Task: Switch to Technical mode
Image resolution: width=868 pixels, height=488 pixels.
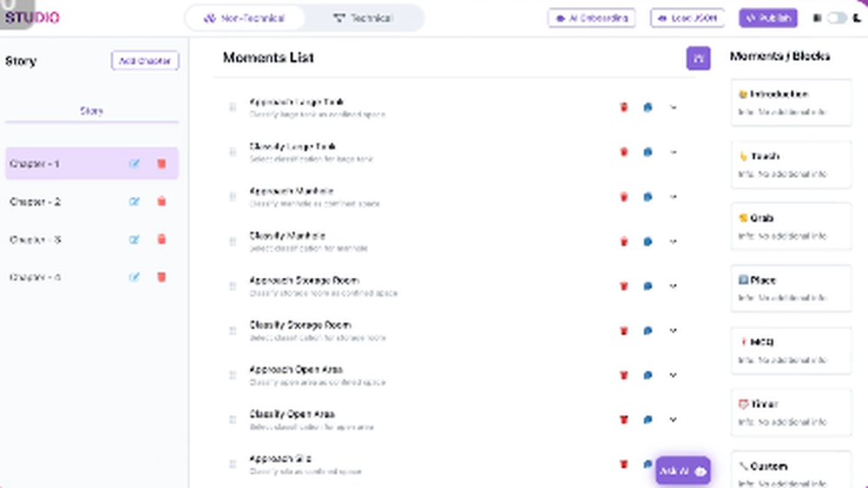Action: [x=363, y=17]
